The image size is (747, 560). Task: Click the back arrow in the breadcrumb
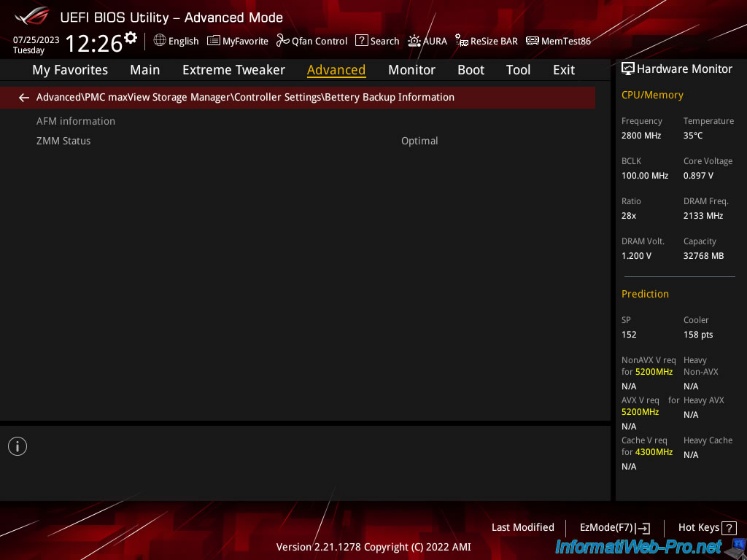pyautogui.click(x=24, y=98)
